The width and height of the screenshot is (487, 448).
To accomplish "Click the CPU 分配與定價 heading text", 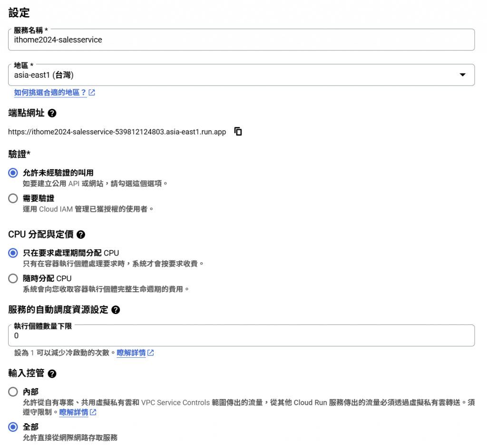I will point(41,234).
